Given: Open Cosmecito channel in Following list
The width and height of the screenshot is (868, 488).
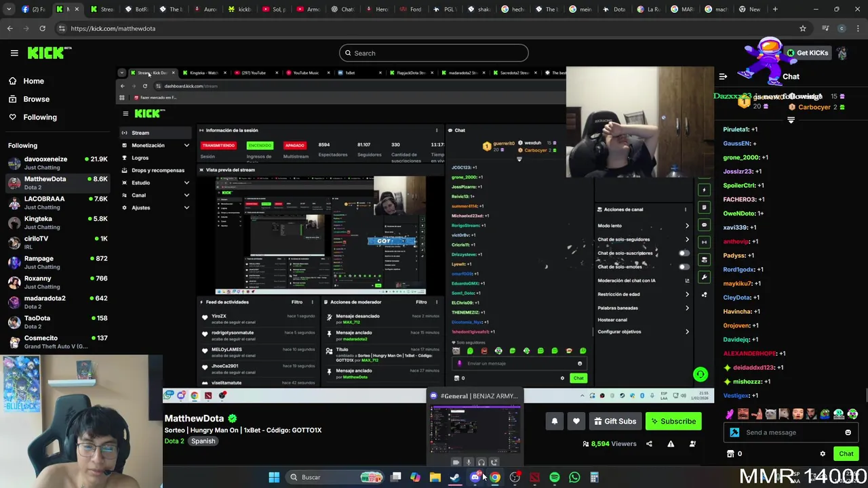Looking at the screenshot, I should 58,342.
